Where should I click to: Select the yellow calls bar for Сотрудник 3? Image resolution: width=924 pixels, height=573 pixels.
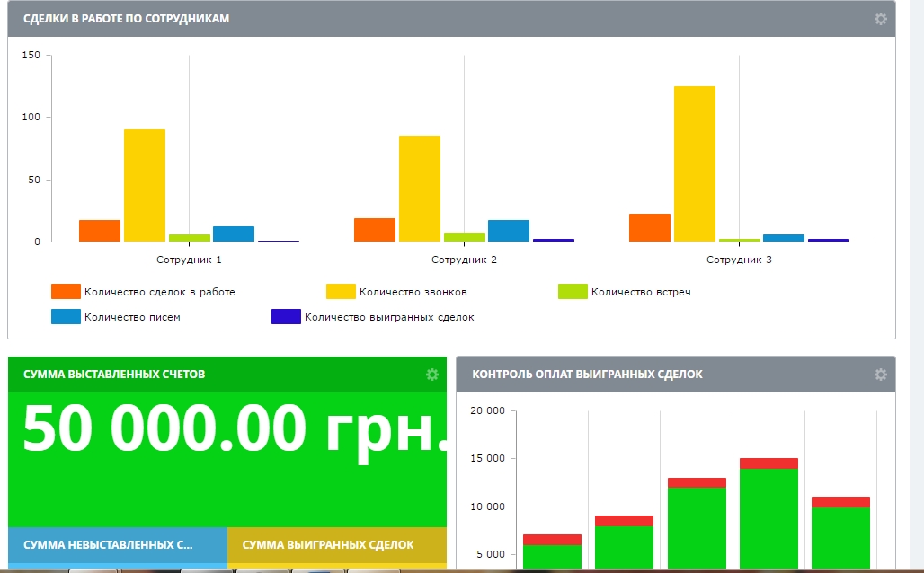click(x=695, y=163)
